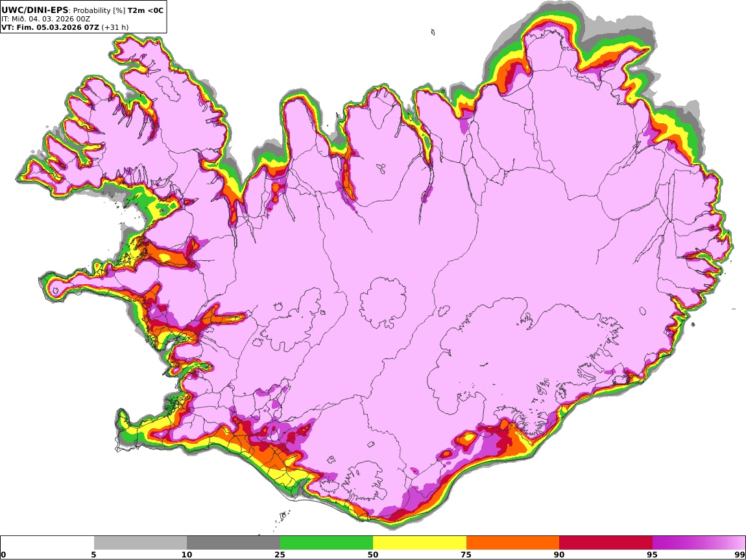Click the '90' colorbar tick label
This screenshot has width=746, height=560.
[559, 554]
